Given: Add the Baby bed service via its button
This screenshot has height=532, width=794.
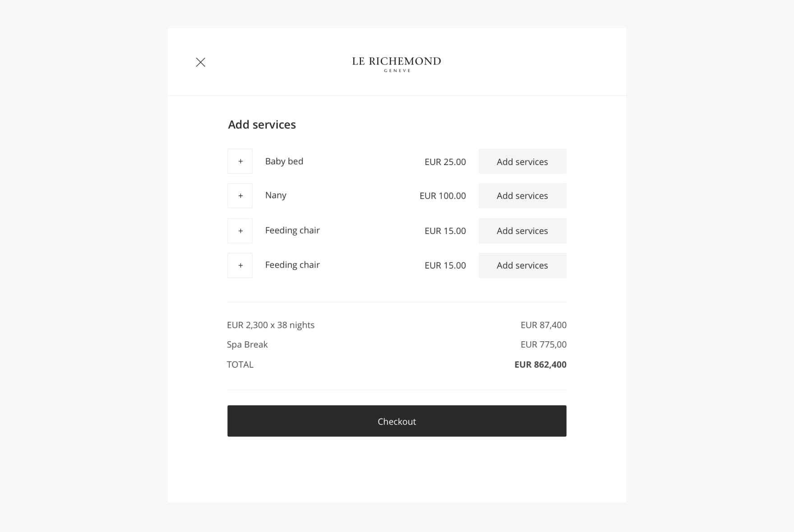Looking at the screenshot, I should pos(522,161).
